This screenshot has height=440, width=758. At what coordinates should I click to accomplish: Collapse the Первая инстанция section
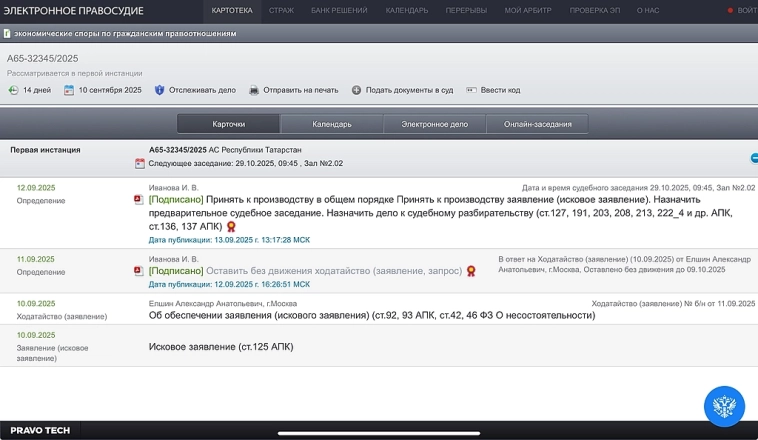753,158
